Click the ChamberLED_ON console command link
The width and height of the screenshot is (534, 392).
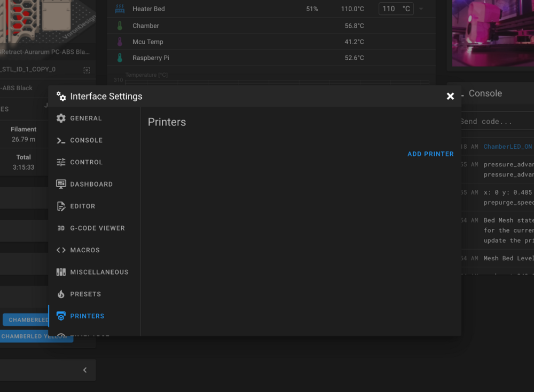click(507, 147)
